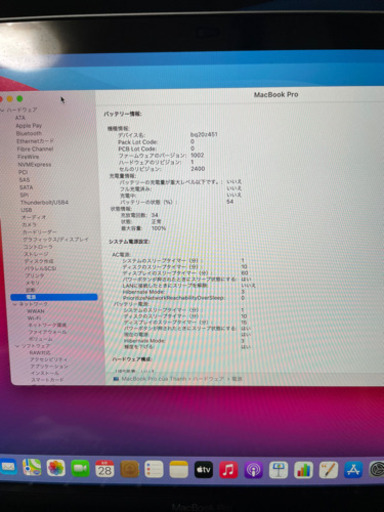The image size is (384, 512).
Task: Click the green zoom window button
Action: pos(20,99)
